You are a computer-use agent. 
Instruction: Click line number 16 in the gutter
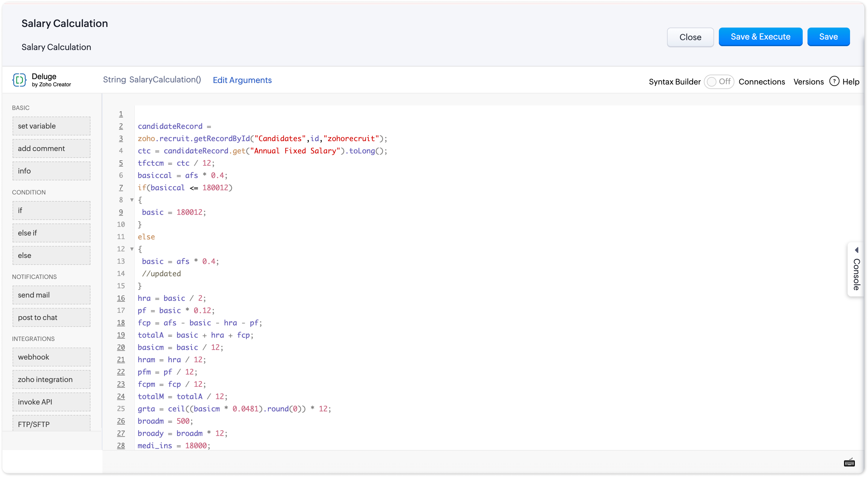(x=121, y=298)
